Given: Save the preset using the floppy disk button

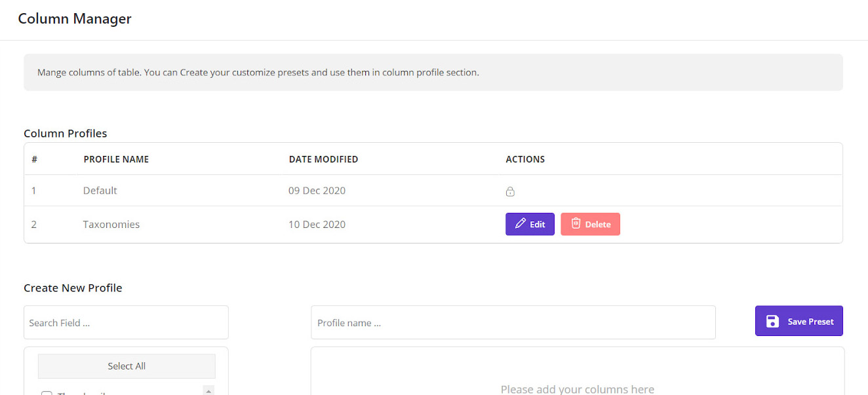Looking at the screenshot, I should tap(799, 321).
